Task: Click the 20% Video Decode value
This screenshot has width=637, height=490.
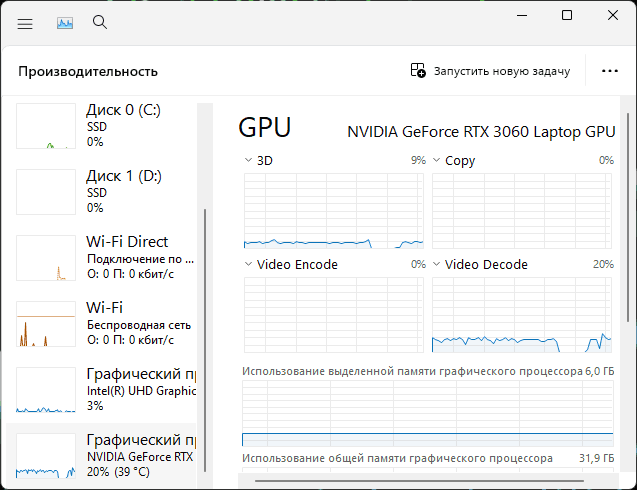Action: (603, 264)
